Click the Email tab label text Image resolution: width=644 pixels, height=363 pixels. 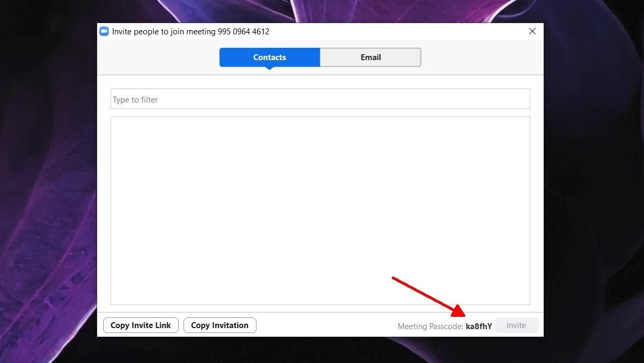click(370, 57)
